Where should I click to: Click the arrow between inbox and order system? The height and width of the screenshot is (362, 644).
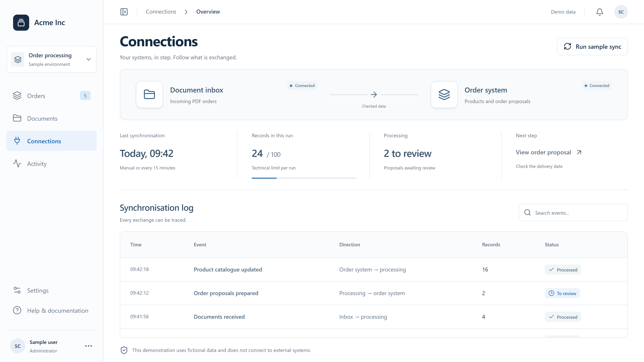(374, 94)
